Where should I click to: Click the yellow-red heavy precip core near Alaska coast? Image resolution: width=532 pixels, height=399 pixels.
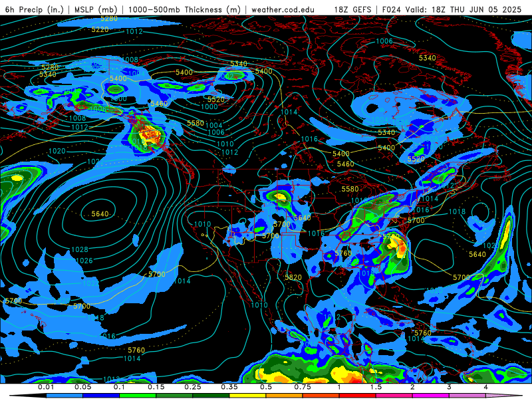[x=151, y=134]
